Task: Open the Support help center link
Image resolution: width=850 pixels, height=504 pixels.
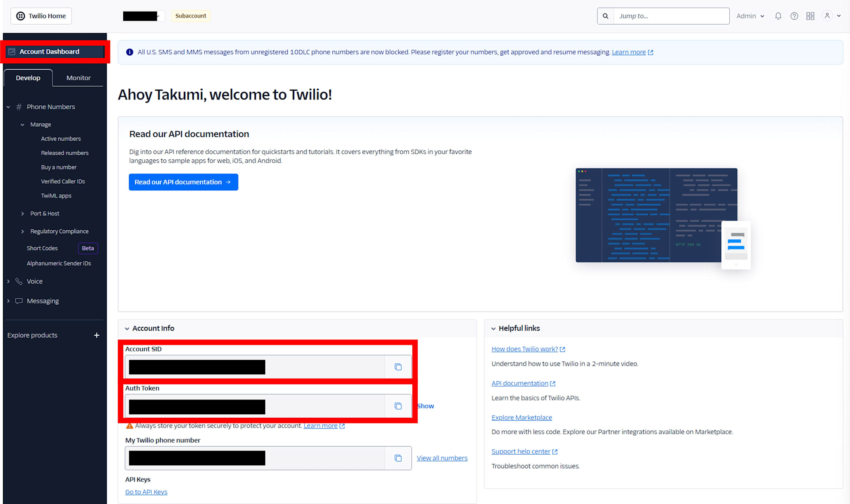Action: coord(521,451)
